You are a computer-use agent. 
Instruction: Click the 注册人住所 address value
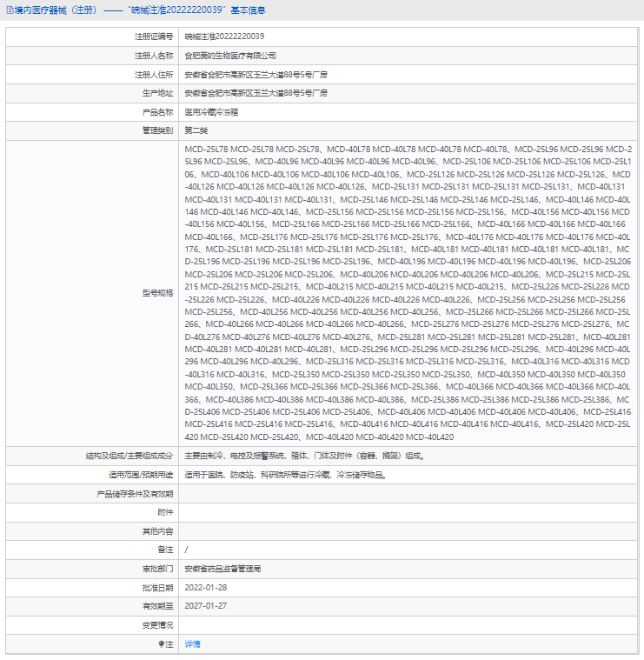(256, 75)
